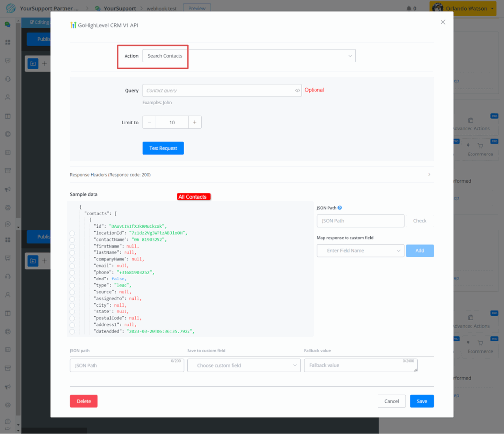The width and height of the screenshot is (504, 434).
Task: Increase Limit to with plus button
Action: click(x=195, y=123)
